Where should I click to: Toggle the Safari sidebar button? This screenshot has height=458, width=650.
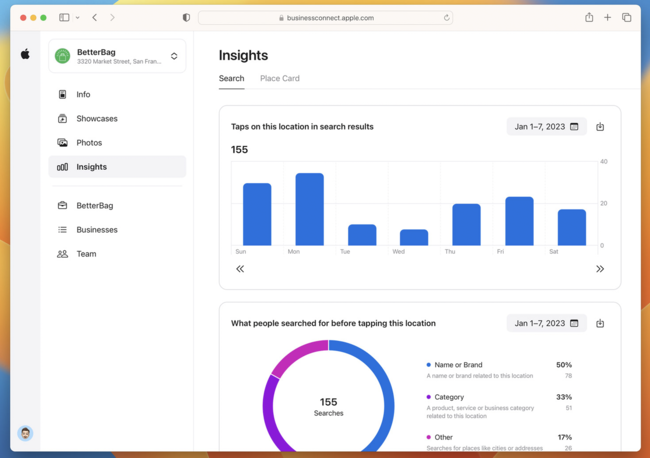pos(64,17)
